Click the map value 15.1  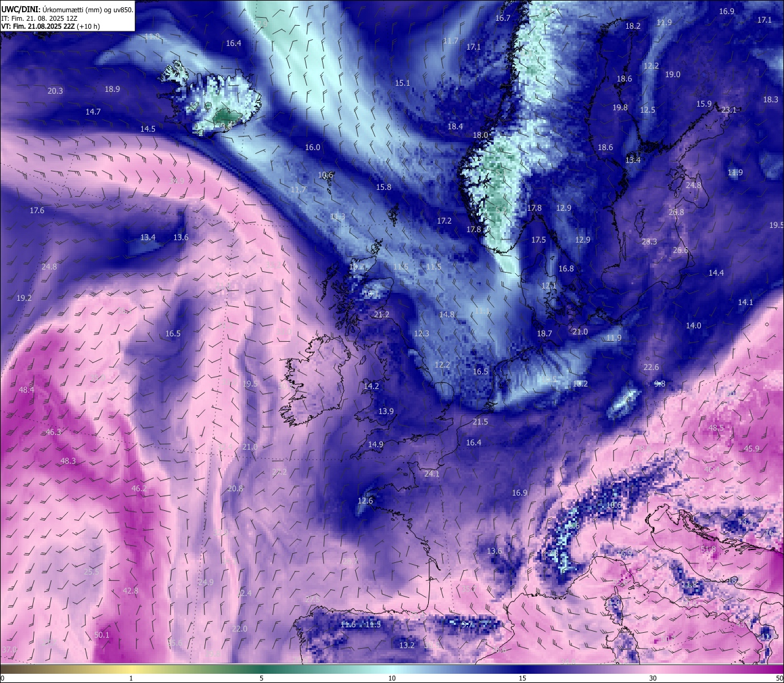tap(402, 83)
